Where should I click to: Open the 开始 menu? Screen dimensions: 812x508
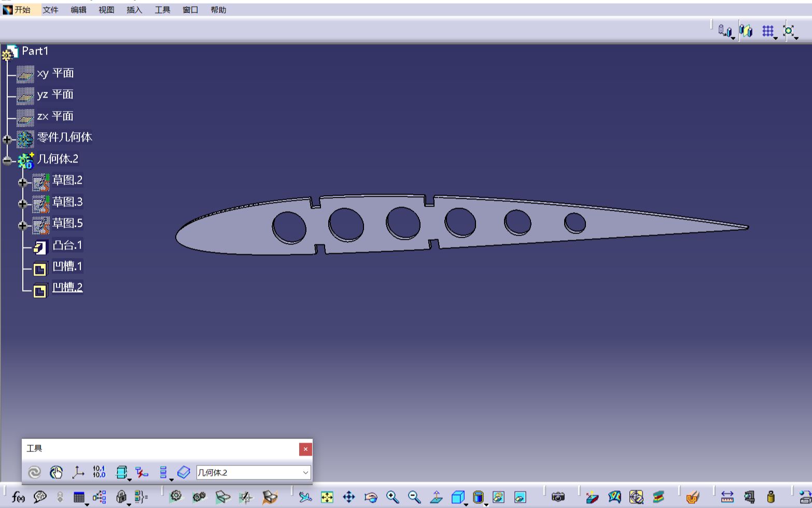[22, 10]
